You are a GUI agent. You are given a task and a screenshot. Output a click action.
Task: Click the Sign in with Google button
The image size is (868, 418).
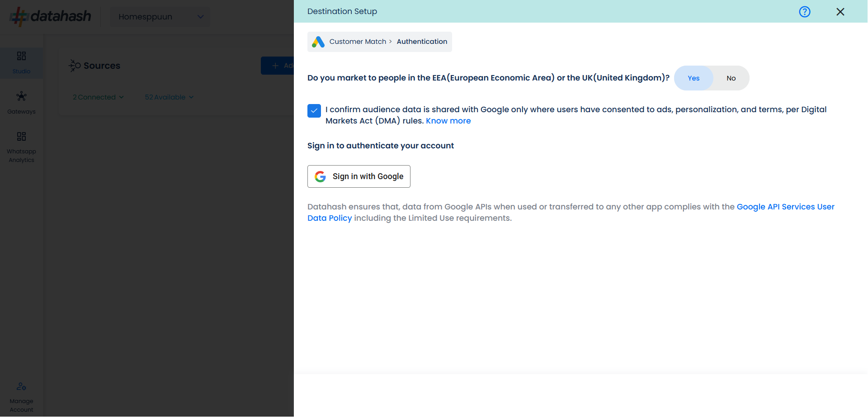tap(359, 176)
